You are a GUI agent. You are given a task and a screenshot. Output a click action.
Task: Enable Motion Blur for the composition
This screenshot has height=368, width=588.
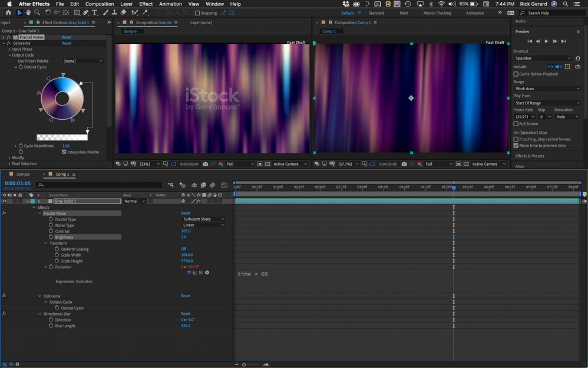tap(212, 185)
